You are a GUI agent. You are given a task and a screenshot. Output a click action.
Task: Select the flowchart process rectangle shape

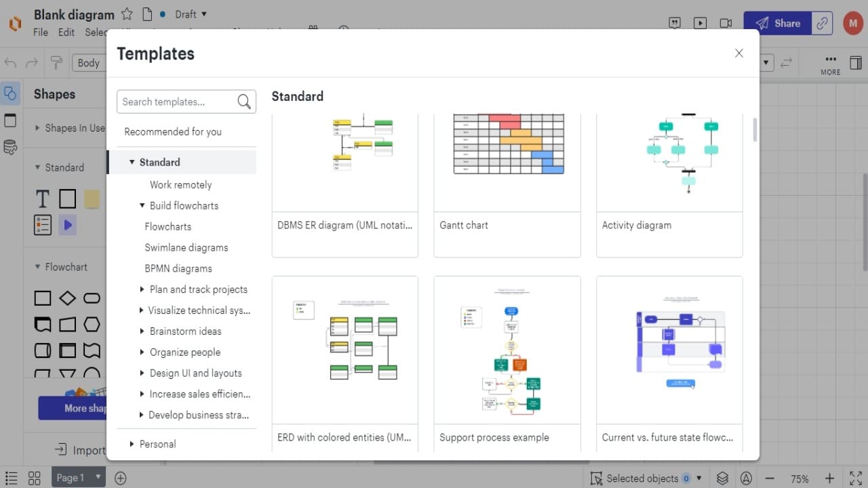click(42, 298)
